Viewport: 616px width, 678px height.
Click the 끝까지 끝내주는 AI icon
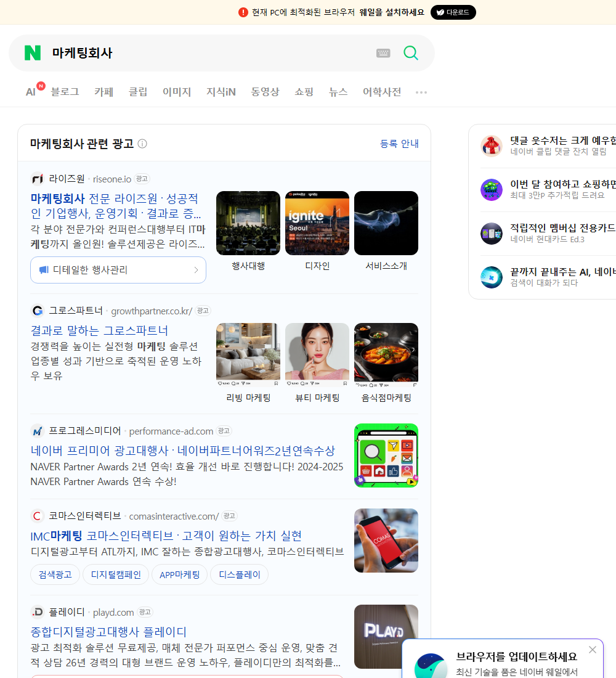tap(492, 277)
